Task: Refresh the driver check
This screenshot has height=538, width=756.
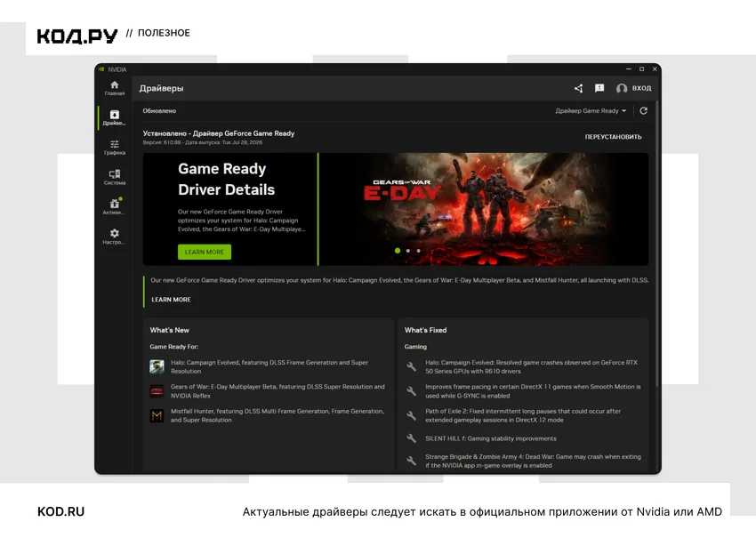Action: point(643,111)
